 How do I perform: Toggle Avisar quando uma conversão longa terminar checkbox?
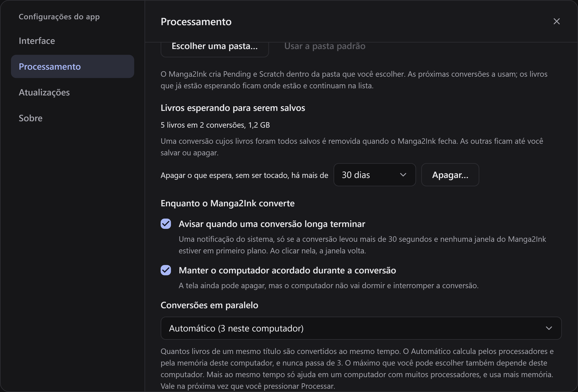[166, 224]
